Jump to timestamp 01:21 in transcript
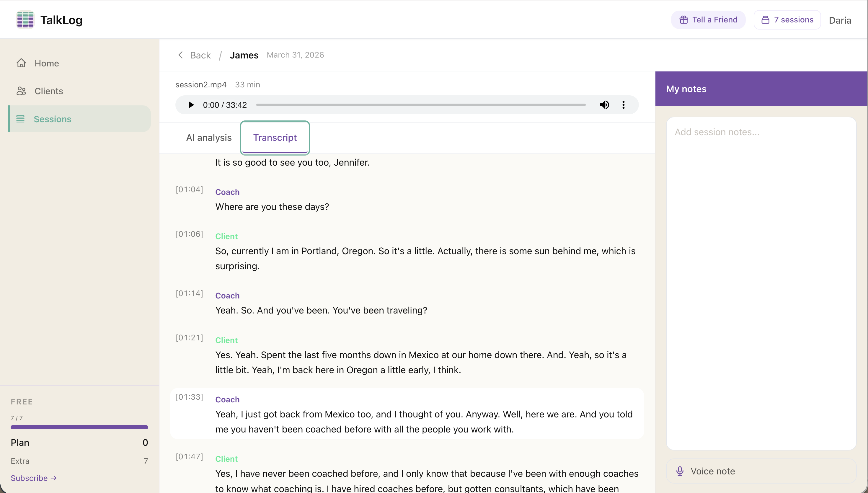Screen dimensions: 868x493 pos(189,338)
